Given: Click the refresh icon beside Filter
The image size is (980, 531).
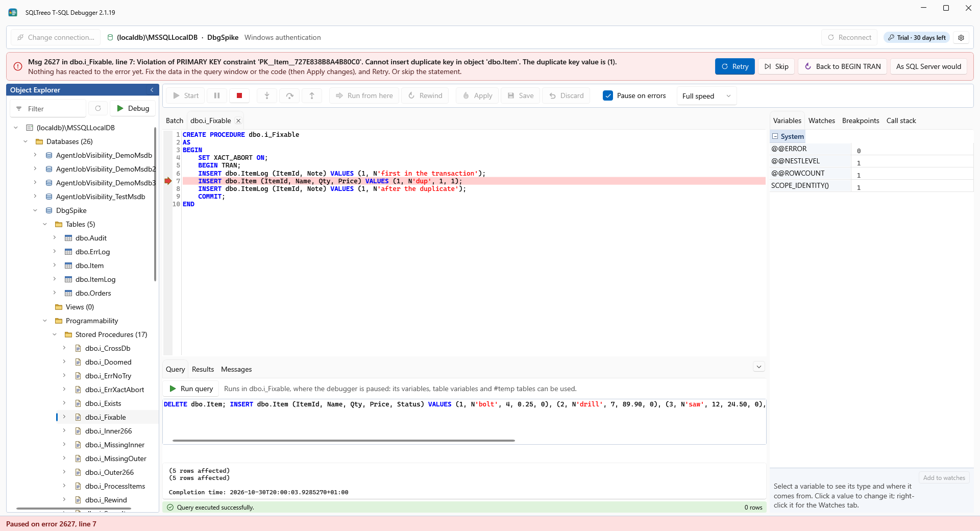Looking at the screenshot, I should pyautogui.click(x=98, y=108).
